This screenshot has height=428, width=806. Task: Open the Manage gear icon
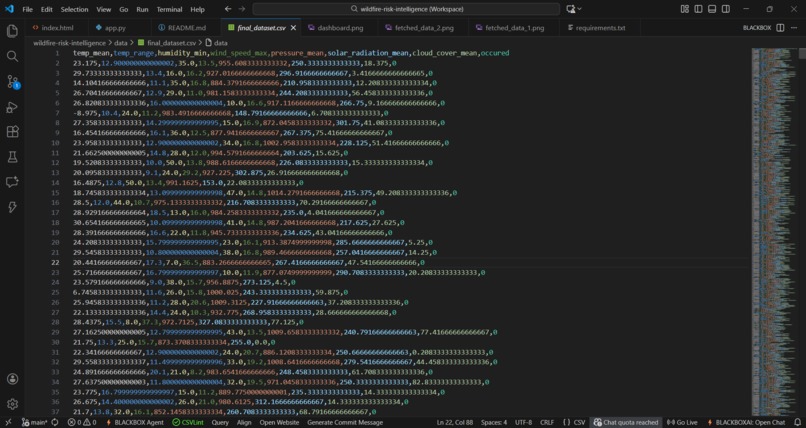[12, 404]
